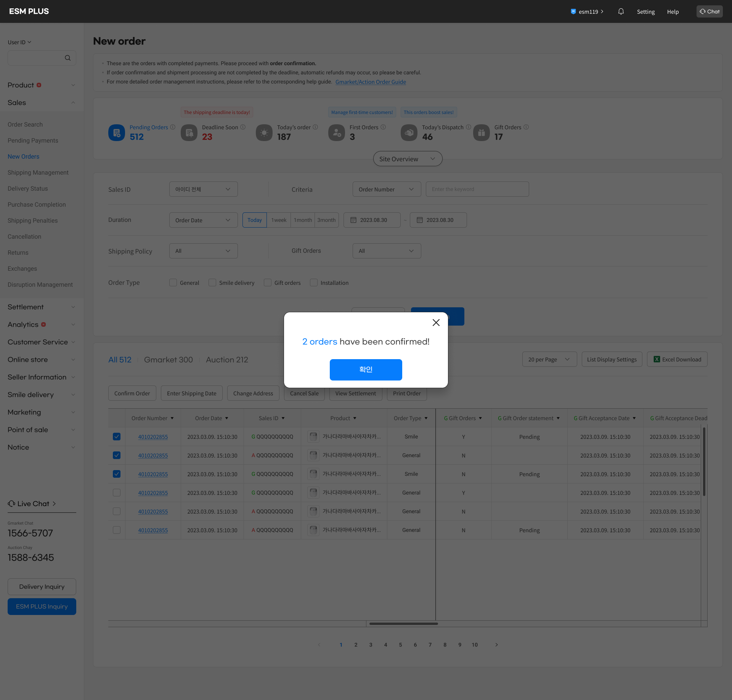Open the Gmarket/Action Order Guide link
The image size is (732, 700).
(x=370, y=82)
